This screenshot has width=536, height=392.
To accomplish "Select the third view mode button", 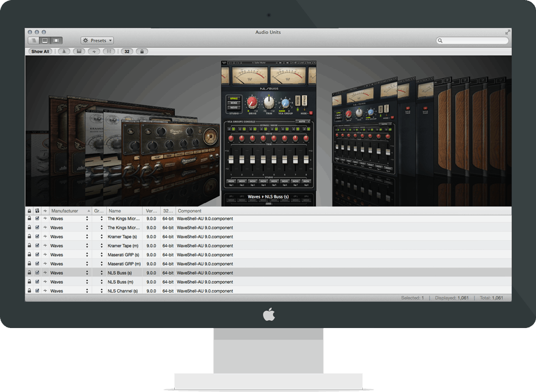I will pos(57,40).
